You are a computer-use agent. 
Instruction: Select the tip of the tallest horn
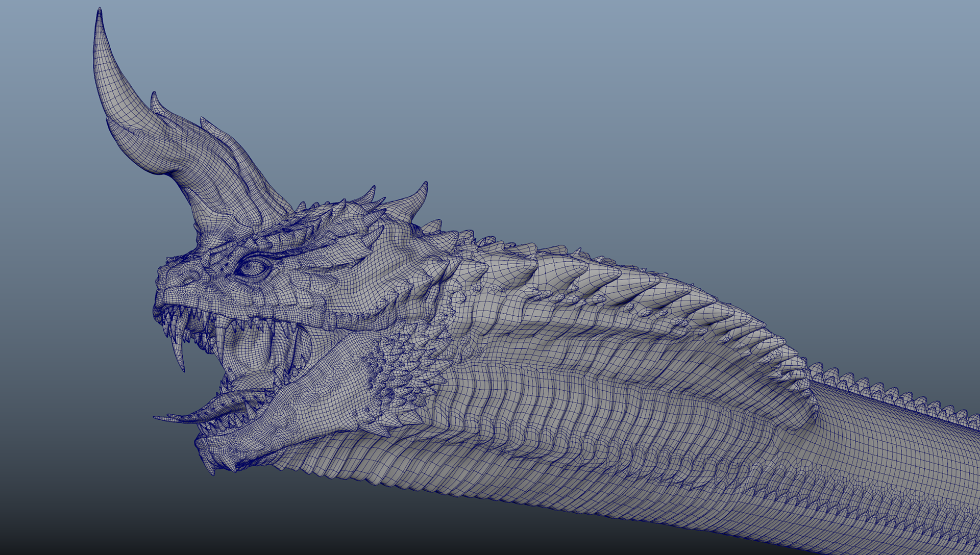tap(100, 14)
